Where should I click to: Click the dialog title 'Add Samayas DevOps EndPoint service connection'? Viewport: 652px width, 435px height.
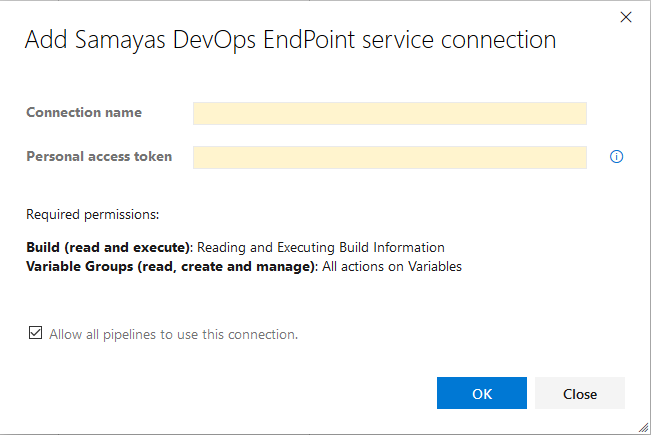(x=290, y=40)
